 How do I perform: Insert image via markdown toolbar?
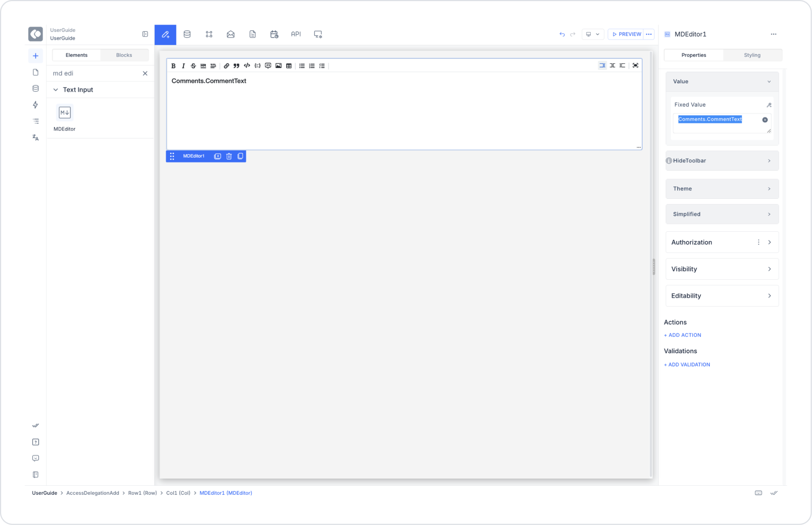[x=278, y=66]
